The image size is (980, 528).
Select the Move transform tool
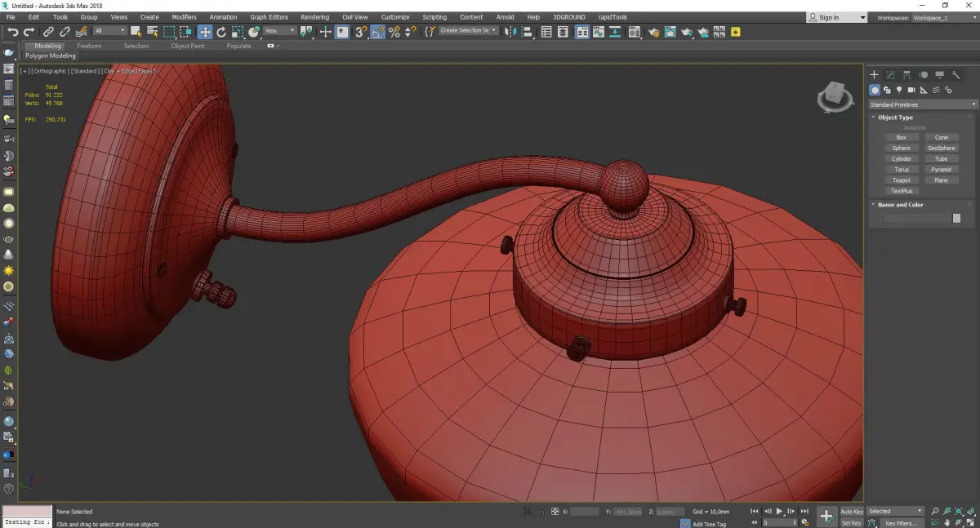click(204, 32)
